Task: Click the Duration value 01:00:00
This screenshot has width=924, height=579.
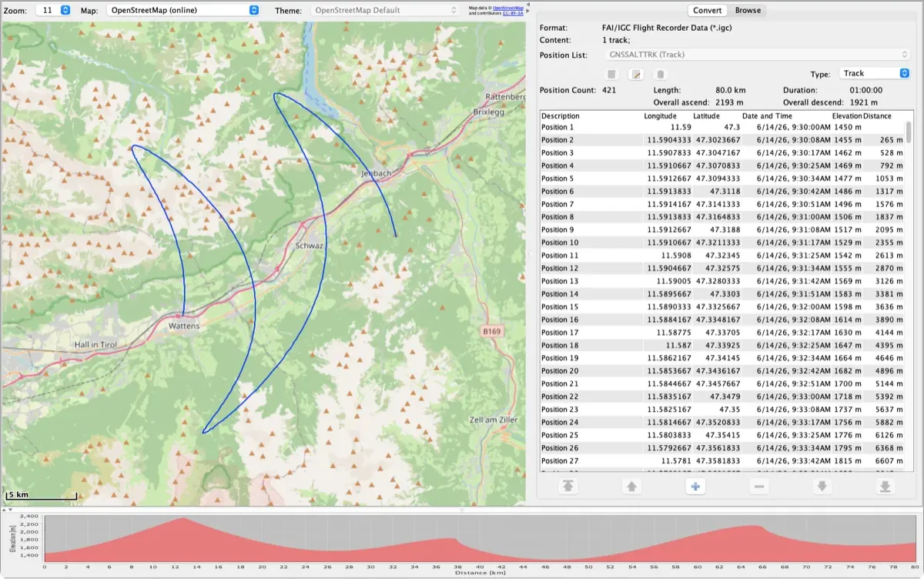Action: [865, 90]
